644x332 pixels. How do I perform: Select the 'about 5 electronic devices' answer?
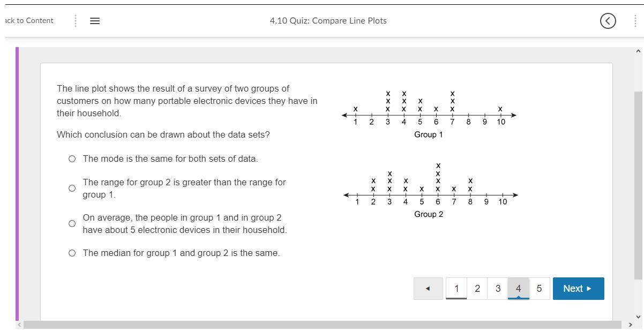72,224
